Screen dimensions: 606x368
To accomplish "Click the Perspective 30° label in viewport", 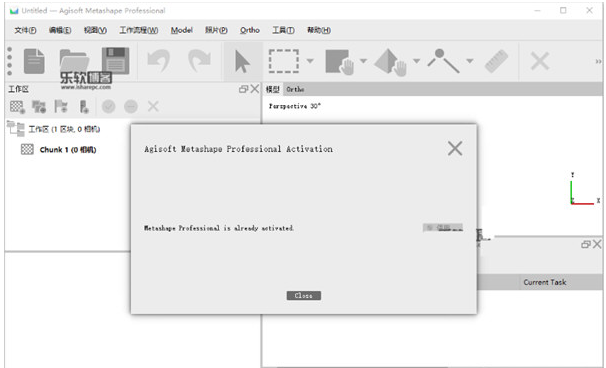I will 295,106.
